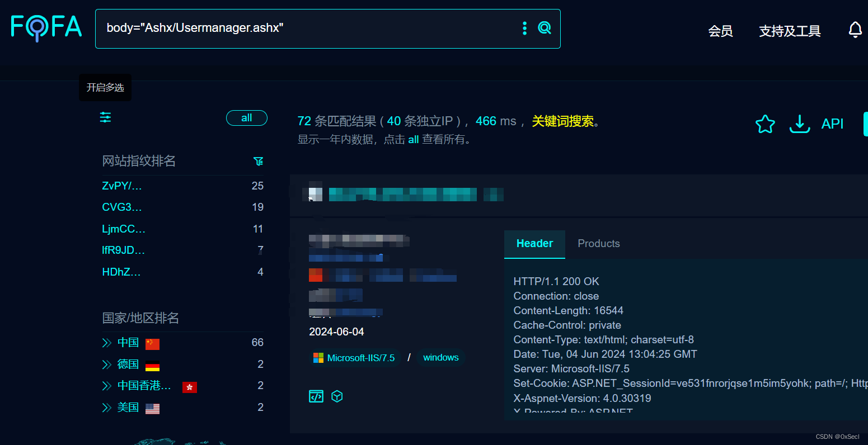Viewport: 868px width, 445px height.
Task: Star this search query as a favorite
Action: [x=765, y=124]
